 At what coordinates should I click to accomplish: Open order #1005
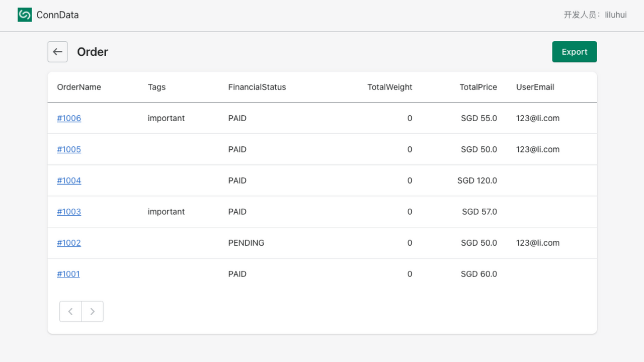69,149
